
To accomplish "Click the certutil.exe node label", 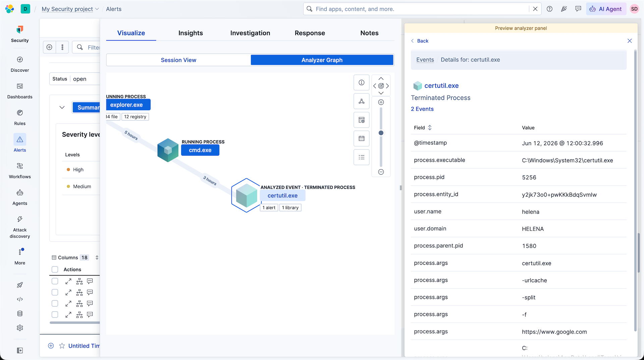I will coord(282,196).
